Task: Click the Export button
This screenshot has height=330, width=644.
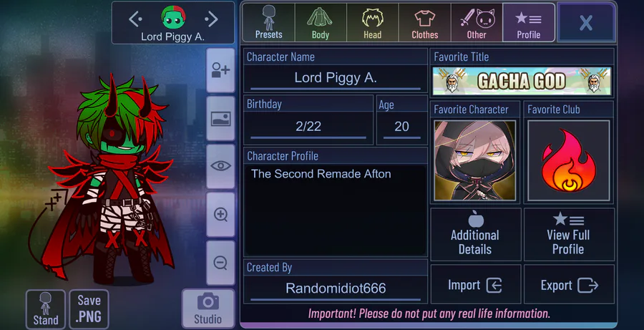Action: [570, 285]
